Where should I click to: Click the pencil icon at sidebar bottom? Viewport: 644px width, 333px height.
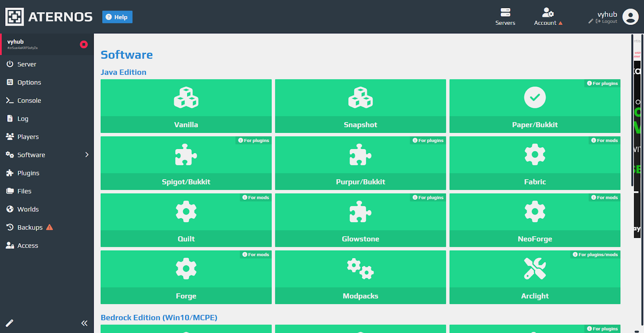point(9,323)
